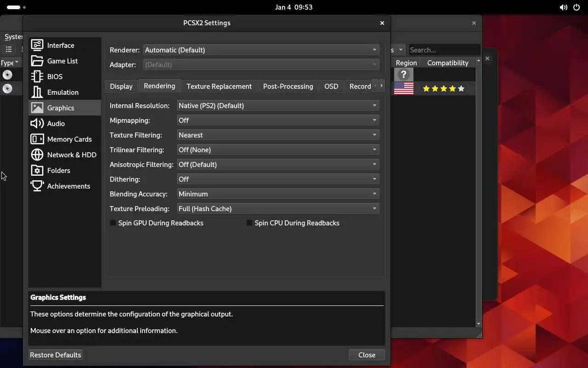Image resolution: width=588 pixels, height=368 pixels.
Task: Switch to the Rendering tab
Action: pyautogui.click(x=159, y=86)
